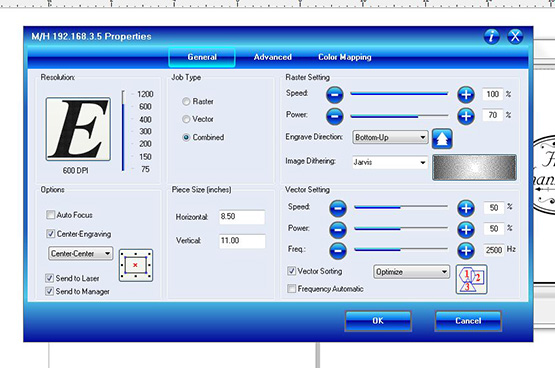555x368 pixels.
Task: Click the Cancel button
Action: pyautogui.click(x=468, y=321)
